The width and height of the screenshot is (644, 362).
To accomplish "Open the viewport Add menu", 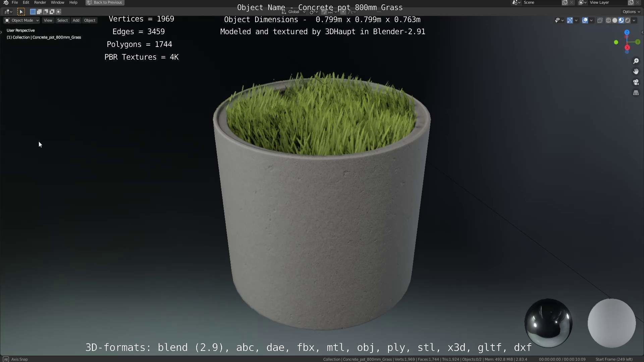I will point(76,20).
